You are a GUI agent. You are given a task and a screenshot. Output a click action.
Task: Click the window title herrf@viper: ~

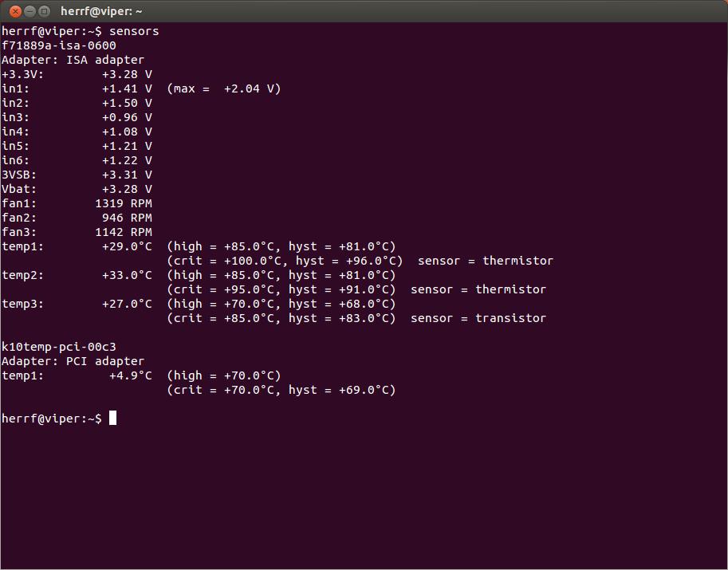pyautogui.click(x=102, y=11)
